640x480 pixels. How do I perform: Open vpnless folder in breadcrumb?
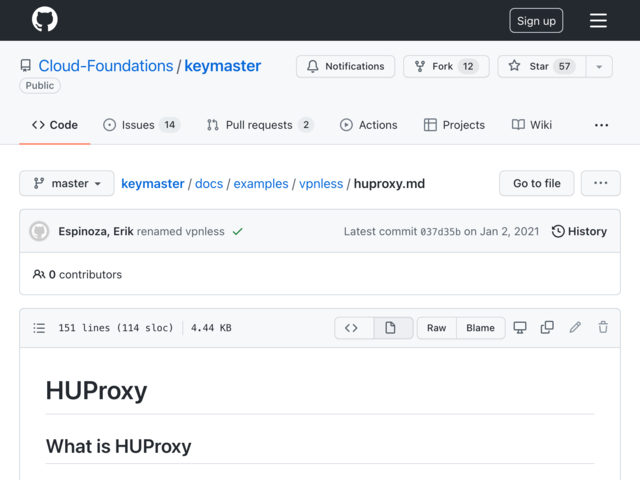[321, 184]
